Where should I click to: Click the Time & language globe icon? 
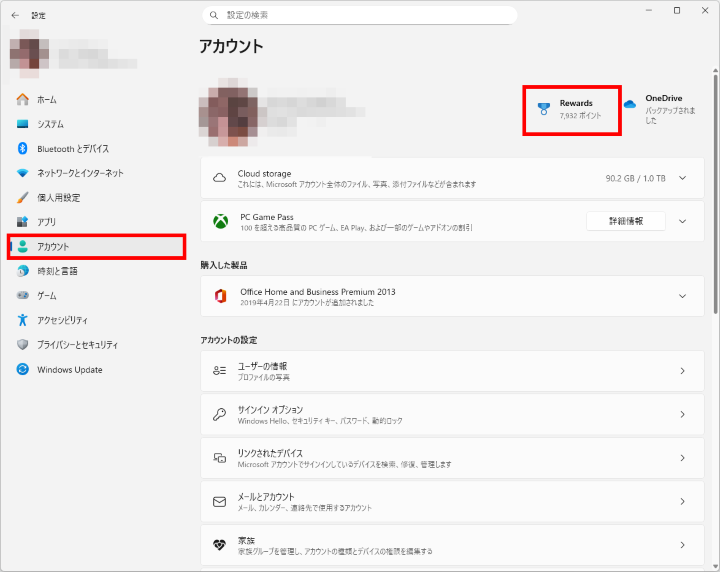click(x=22, y=271)
